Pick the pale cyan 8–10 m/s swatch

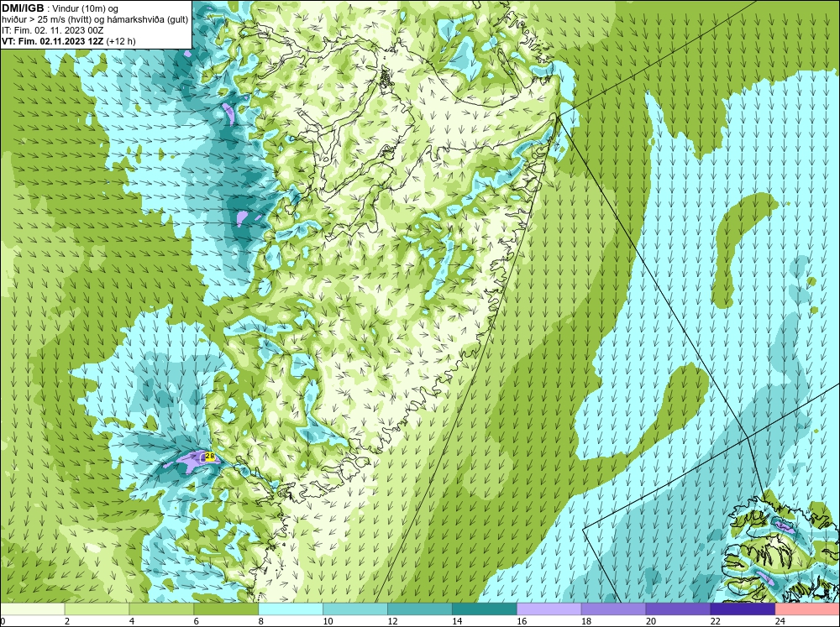(291, 609)
